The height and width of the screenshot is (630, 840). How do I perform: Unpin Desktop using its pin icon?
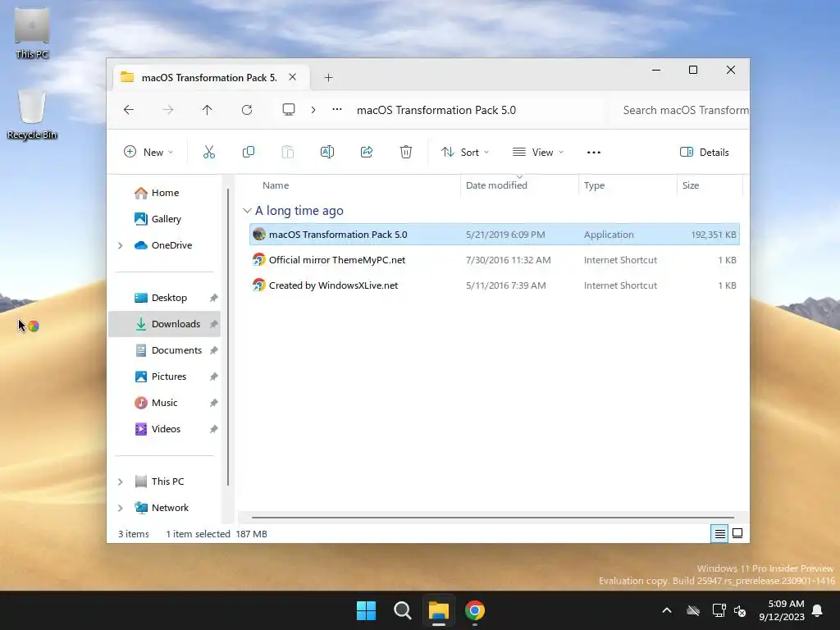[214, 298]
